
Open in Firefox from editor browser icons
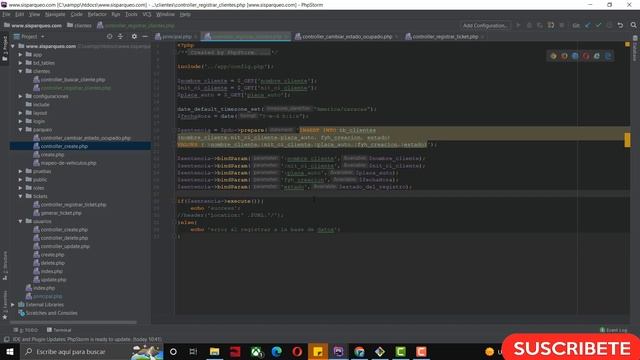[x=564, y=56]
